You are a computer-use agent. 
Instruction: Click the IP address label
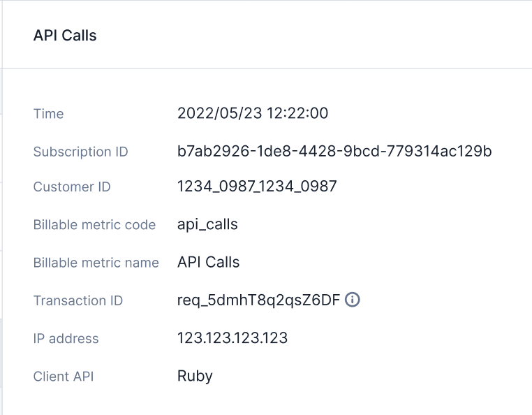point(66,339)
